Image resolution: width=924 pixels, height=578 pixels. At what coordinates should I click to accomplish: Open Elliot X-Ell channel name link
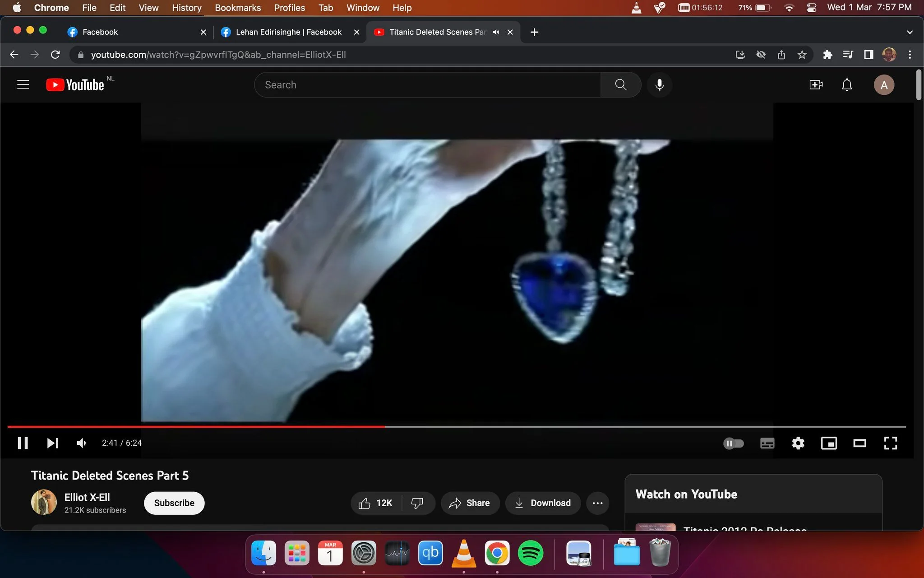pyautogui.click(x=87, y=497)
